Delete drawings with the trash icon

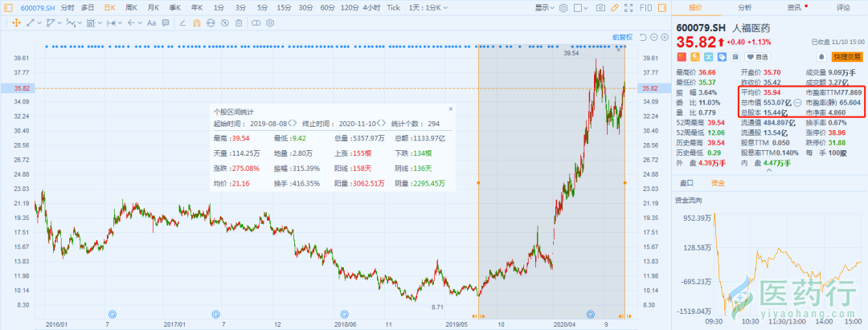(239, 22)
